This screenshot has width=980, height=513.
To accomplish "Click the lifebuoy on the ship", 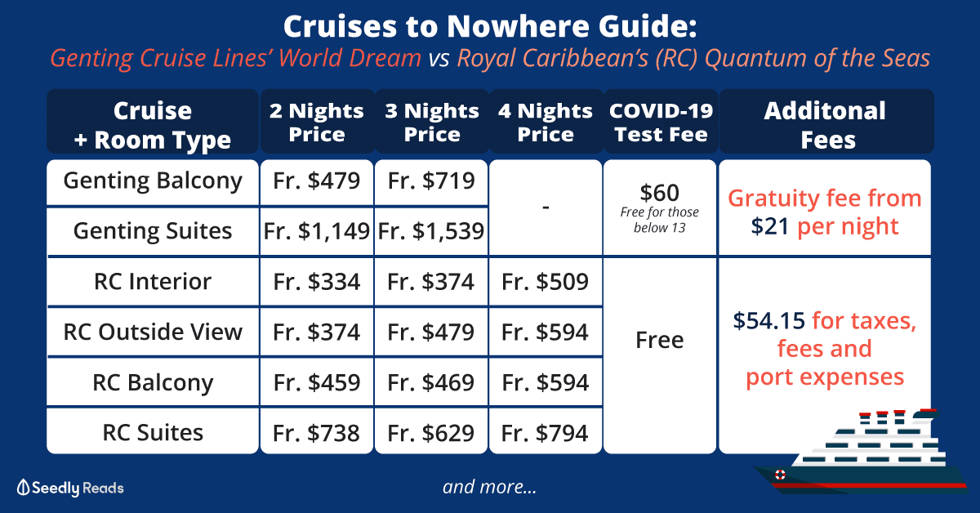I will coord(780,475).
